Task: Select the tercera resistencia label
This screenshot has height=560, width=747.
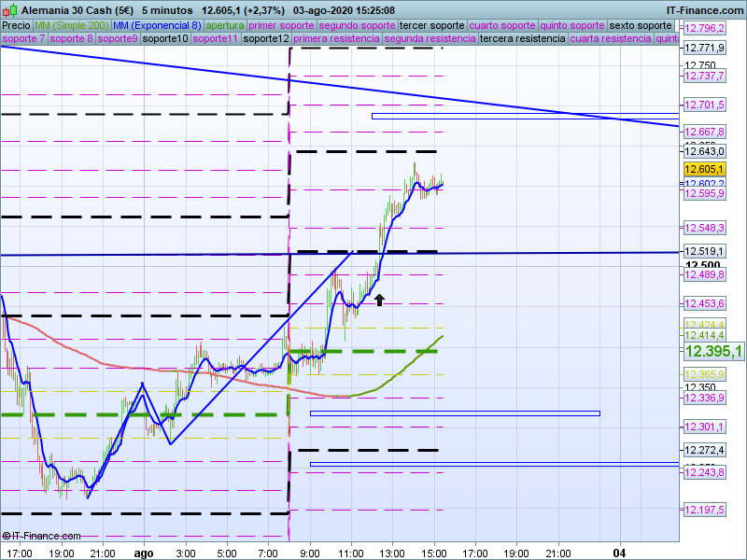Action: click(521, 39)
